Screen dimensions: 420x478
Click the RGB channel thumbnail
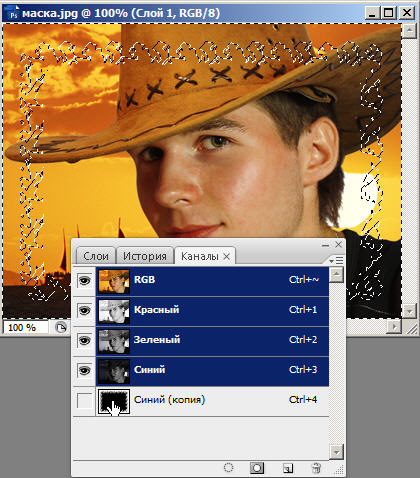click(114, 281)
